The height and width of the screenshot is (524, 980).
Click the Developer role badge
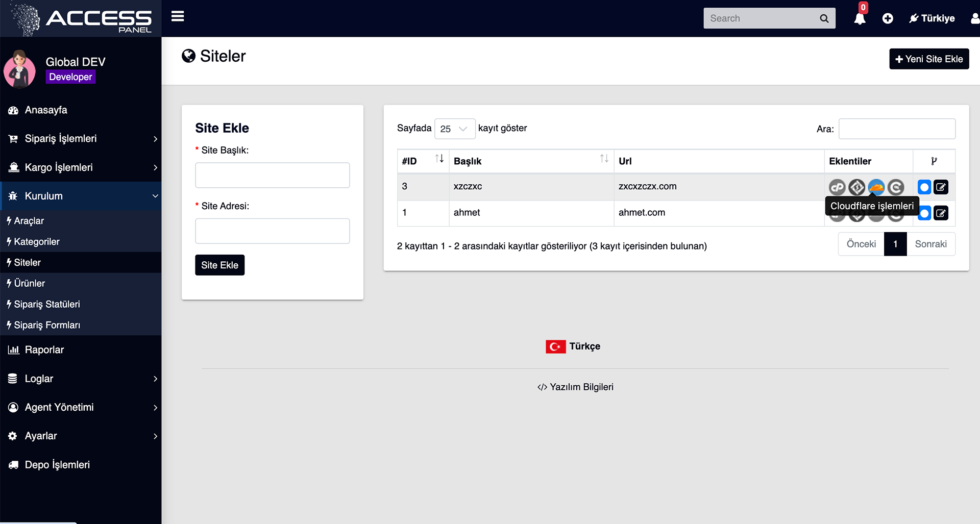(70, 77)
